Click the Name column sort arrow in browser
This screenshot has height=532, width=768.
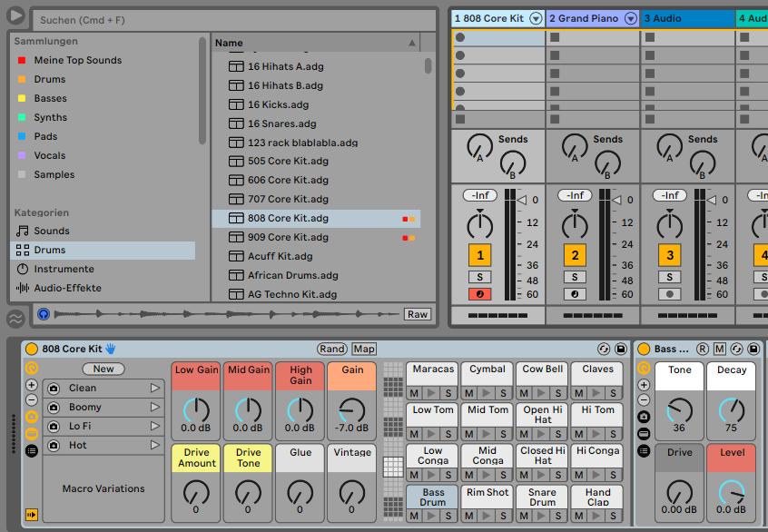coord(411,43)
